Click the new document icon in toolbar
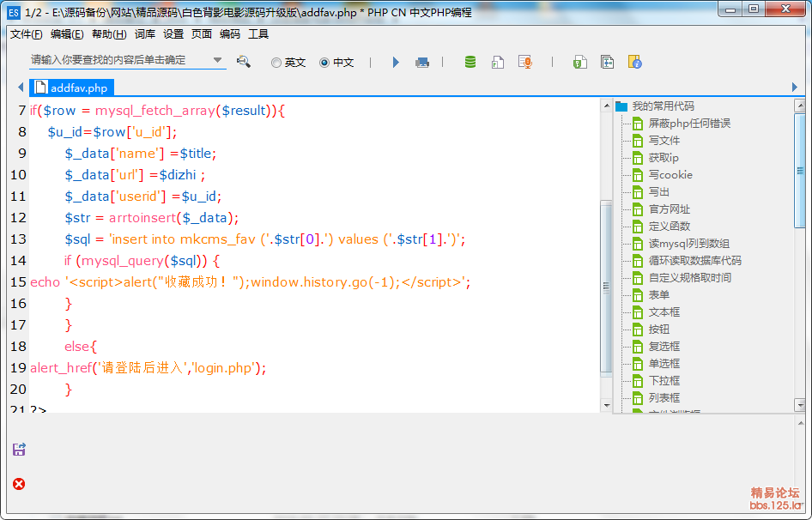This screenshot has width=812, height=520. [498, 62]
